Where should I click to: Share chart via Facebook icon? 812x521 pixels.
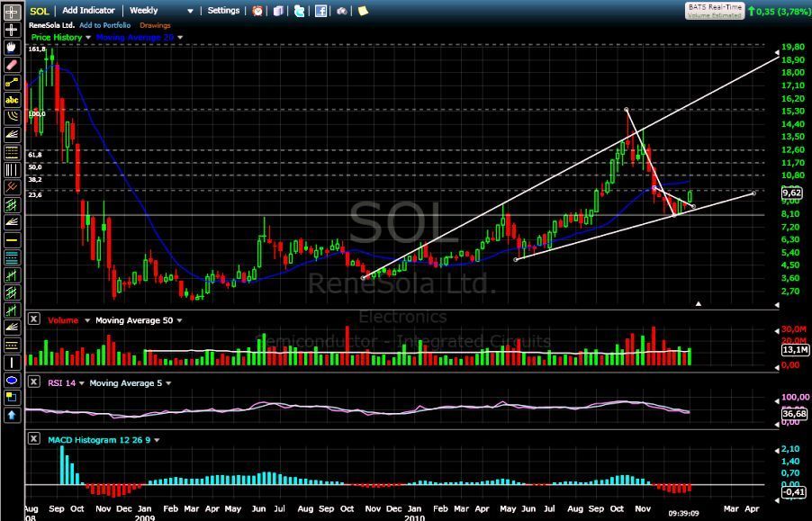coord(320,11)
